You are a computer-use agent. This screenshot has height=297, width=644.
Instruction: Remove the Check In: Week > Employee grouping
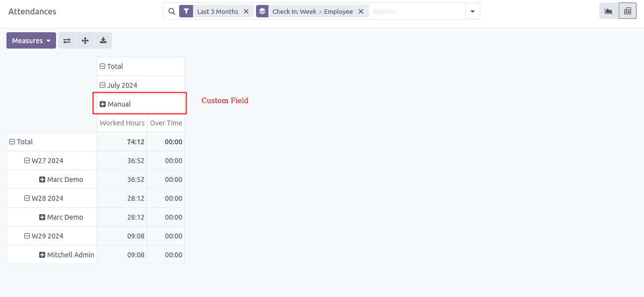(x=361, y=11)
